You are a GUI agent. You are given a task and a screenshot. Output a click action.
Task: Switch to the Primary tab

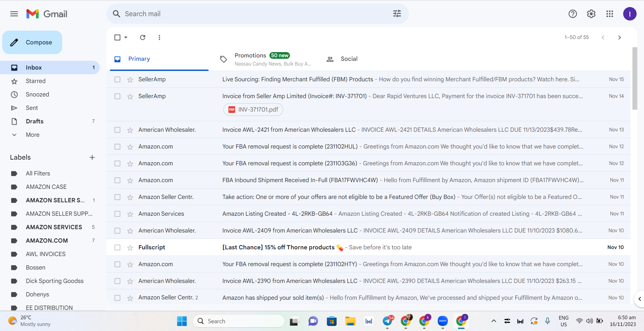(159, 59)
